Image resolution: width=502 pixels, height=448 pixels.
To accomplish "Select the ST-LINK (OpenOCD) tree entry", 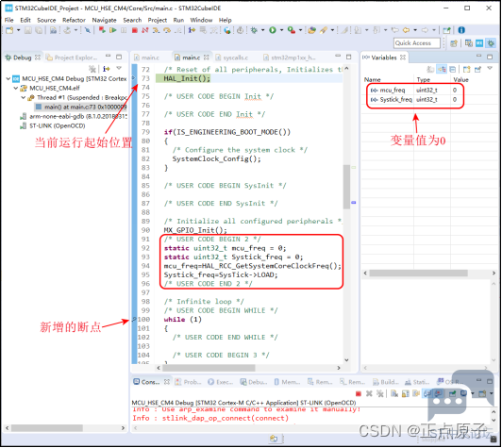I will (x=53, y=125).
